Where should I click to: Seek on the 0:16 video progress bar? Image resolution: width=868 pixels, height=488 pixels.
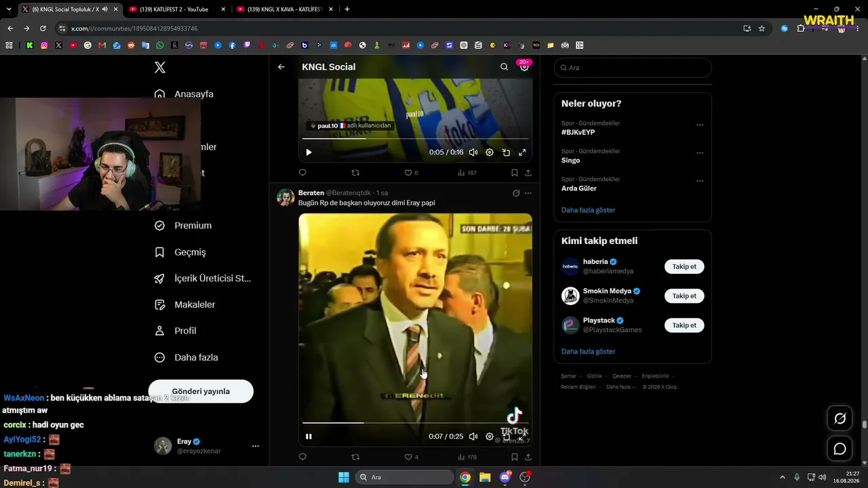click(x=415, y=139)
